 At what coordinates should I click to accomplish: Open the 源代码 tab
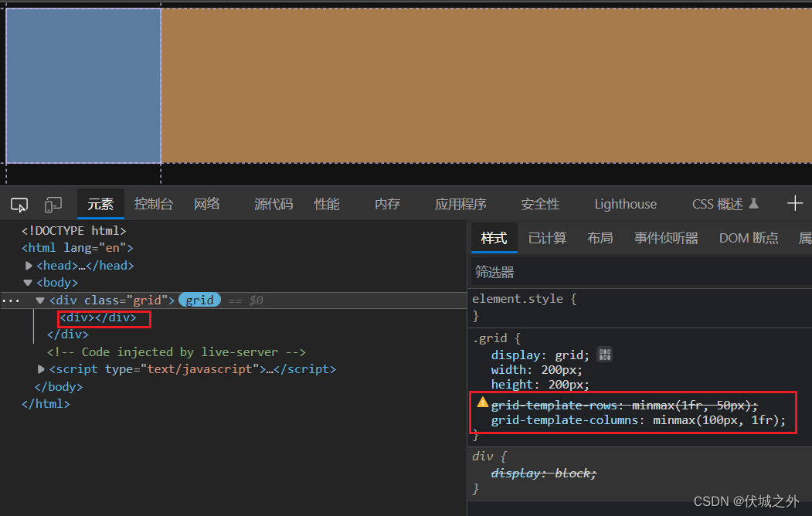pos(273,204)
